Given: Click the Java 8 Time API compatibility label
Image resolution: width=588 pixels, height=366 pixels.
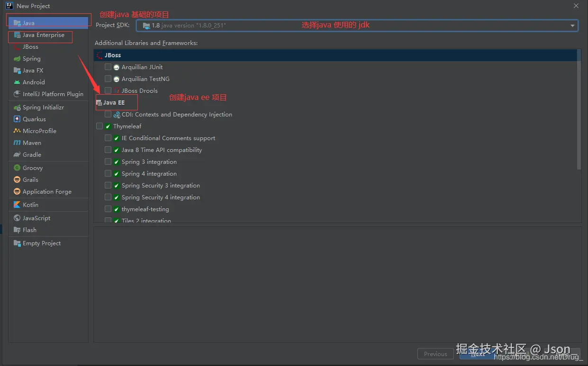Looking at the screenshot, I should pyautogui.click(x=162, y=150).
